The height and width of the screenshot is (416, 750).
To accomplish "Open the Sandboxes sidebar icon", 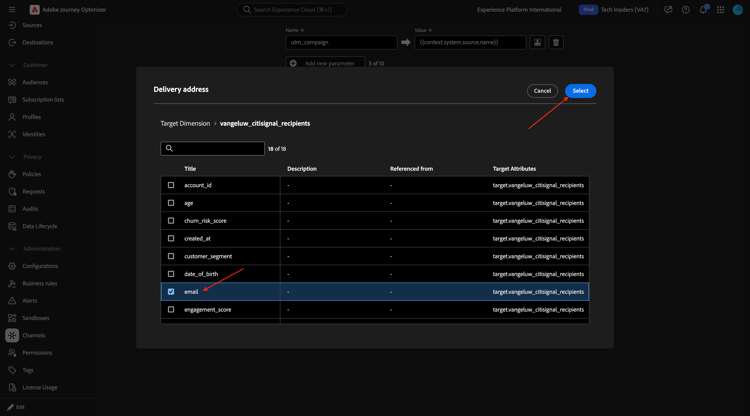I will [x=12, y=318].
